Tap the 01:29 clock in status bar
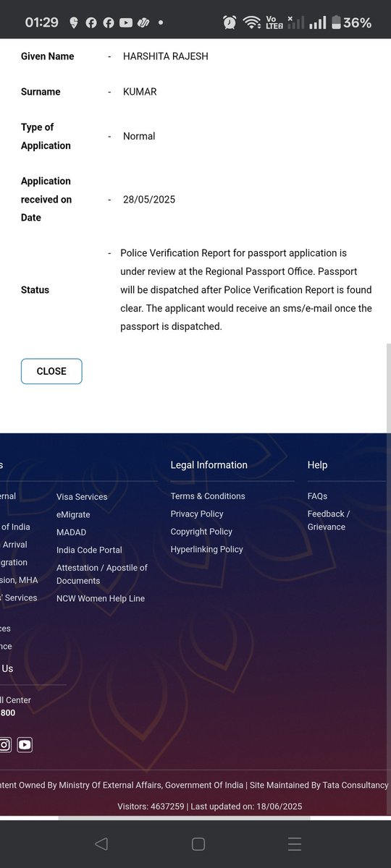 [41, 22]
